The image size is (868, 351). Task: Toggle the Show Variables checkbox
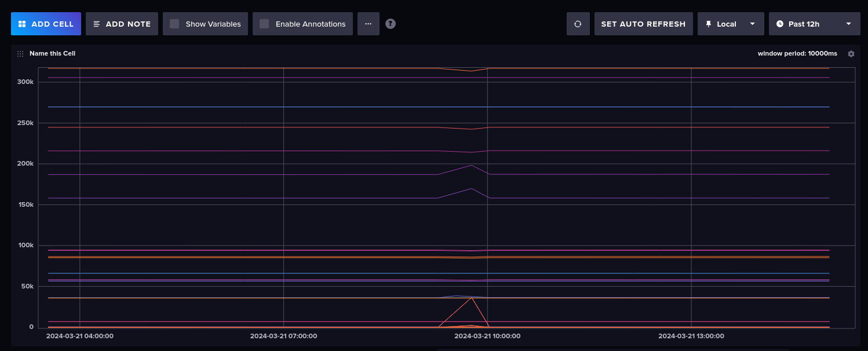coord(174,24)
